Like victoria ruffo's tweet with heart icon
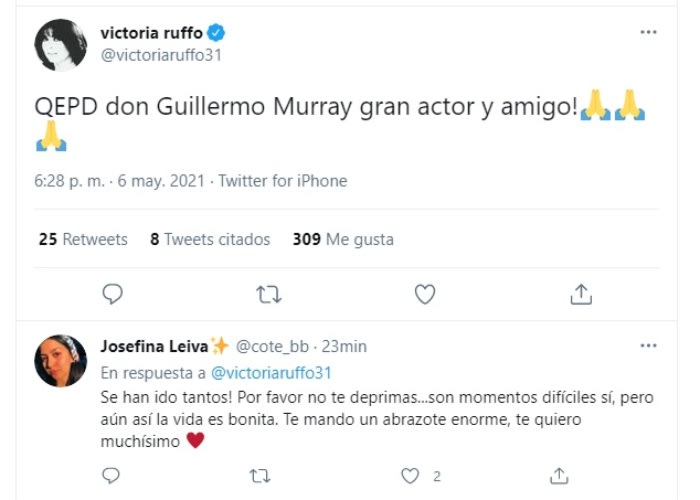Viewport: 700px width, 500px height. coord(425,293)
